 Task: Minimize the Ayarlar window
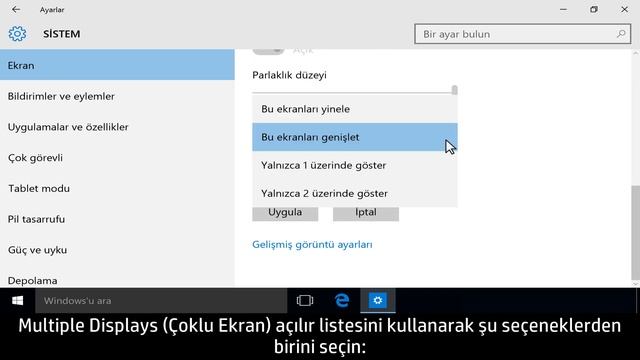click(563, 9)
